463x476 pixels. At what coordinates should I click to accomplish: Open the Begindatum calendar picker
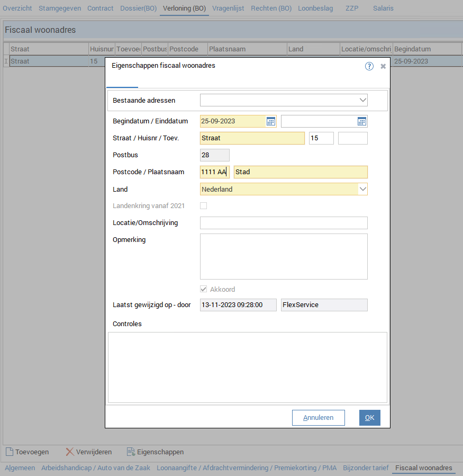coord(270,121)
